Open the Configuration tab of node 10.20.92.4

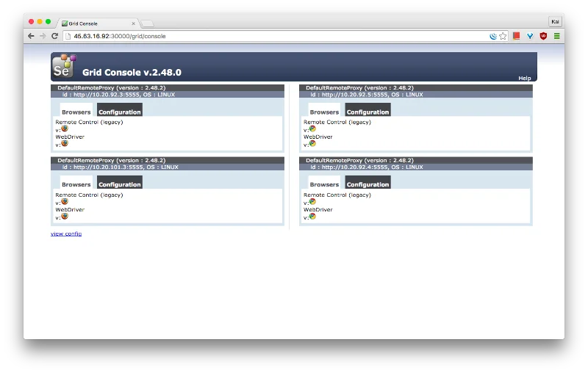point(368,183)
